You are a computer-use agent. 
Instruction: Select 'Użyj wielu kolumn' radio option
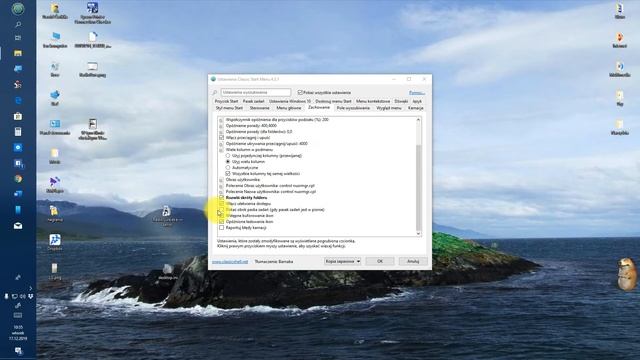pos(228,162)
